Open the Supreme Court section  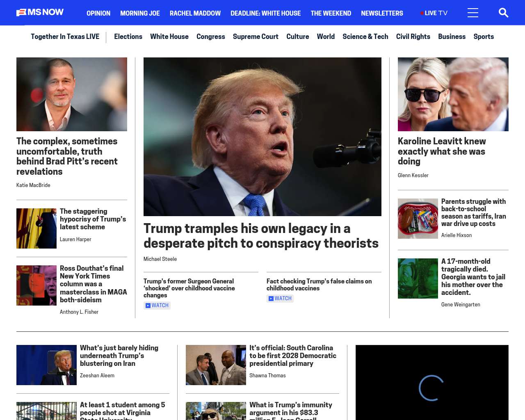256,37
